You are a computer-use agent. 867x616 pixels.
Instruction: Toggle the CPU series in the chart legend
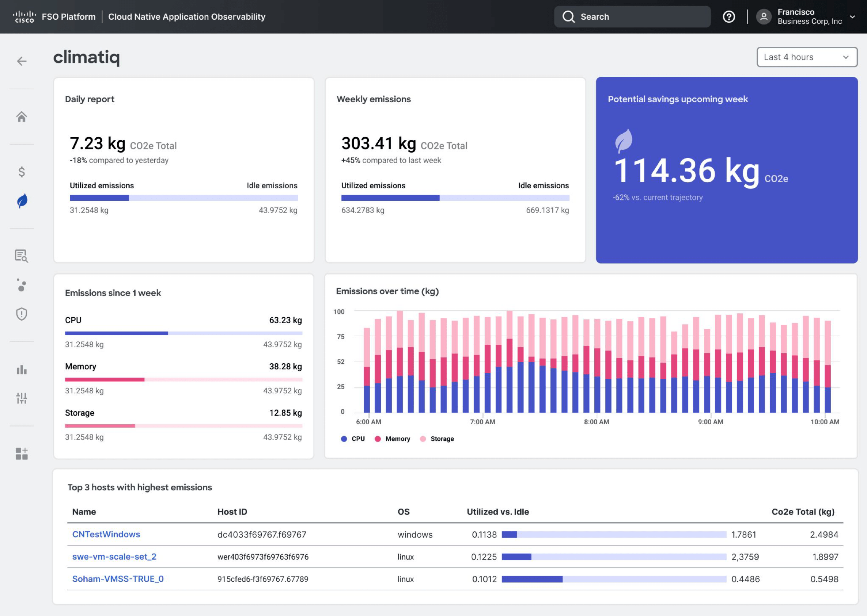[353, 439]
